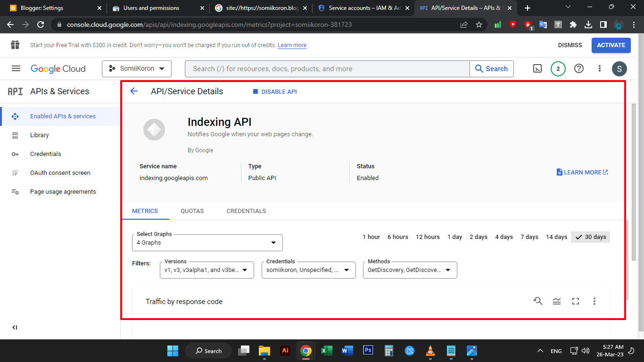The width and height of the screenshot is (644, 362).
Task: Switch to the Quotas tab
Action: pos(192,211)
